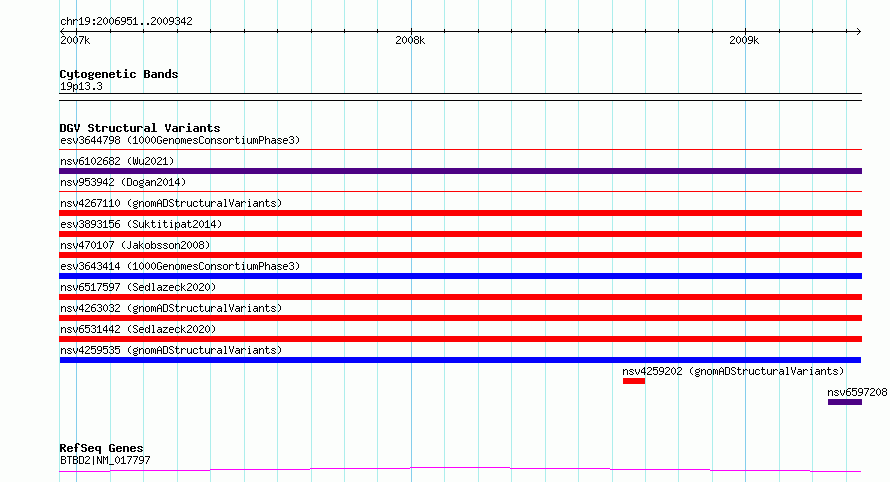Image resolution: width=890 pixels, height=482 pixels.
Task: Click the nsv6517597 red variant bar
Action: tap(460, 297)
